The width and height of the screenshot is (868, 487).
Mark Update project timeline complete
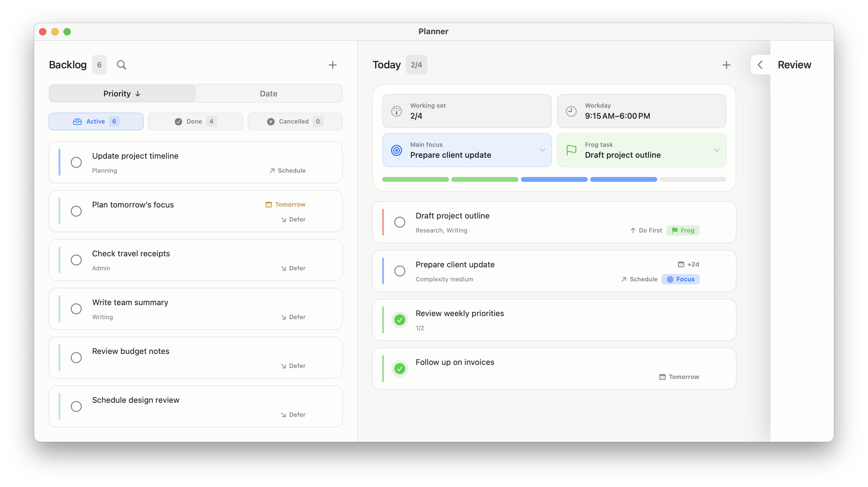76,162
